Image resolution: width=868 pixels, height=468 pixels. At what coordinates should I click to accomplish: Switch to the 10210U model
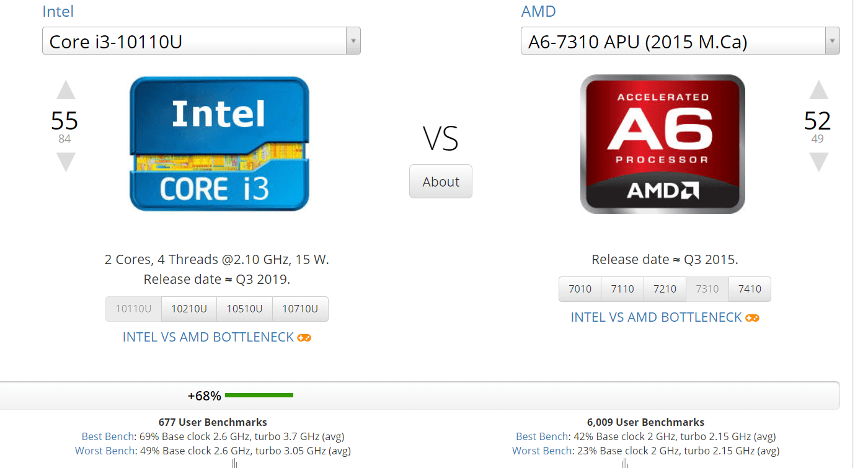(x=189, y=309)
